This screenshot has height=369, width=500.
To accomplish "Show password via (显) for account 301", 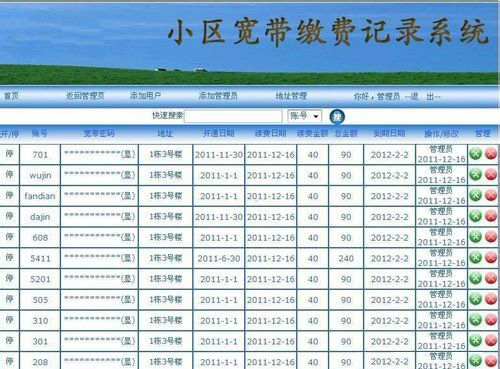I will tap(128, 341).
